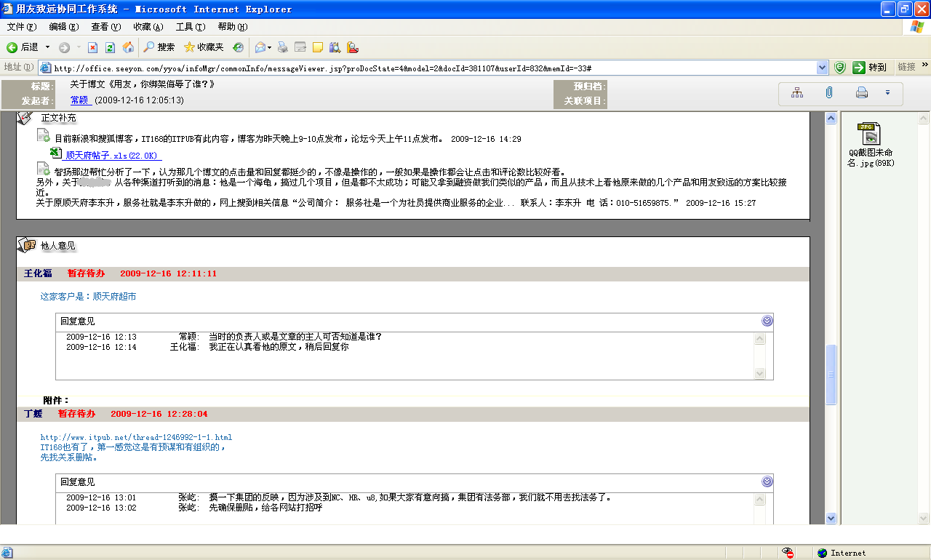Click the IE Edit page icon
The height and width of the screenshot is (560, 931).
(x=300, y=47)
